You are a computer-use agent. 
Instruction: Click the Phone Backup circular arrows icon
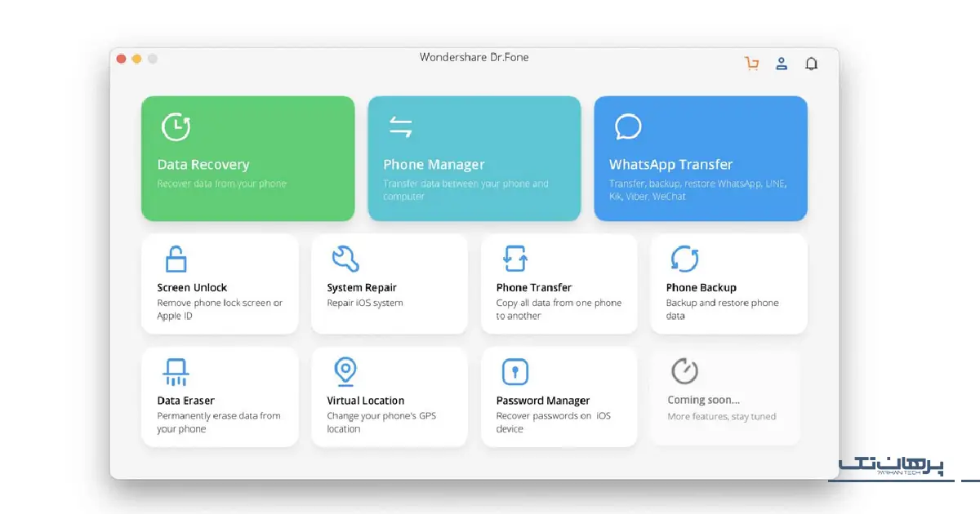pos(684,259)
